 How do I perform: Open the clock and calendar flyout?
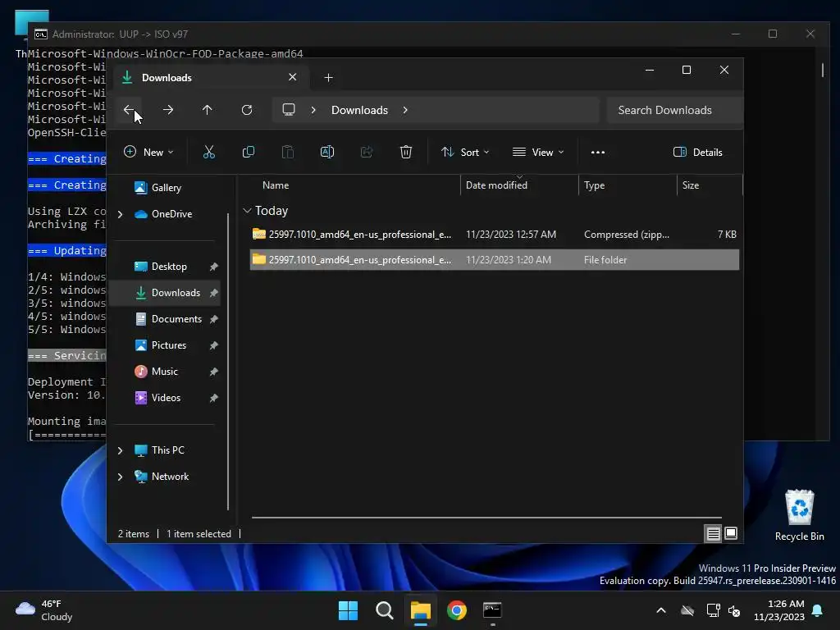[779, 610]
